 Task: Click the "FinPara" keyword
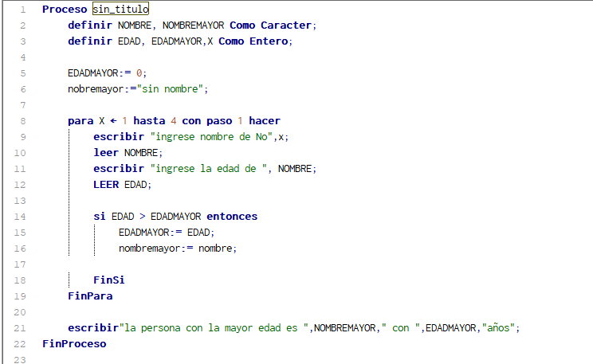(x=90, y=296)
